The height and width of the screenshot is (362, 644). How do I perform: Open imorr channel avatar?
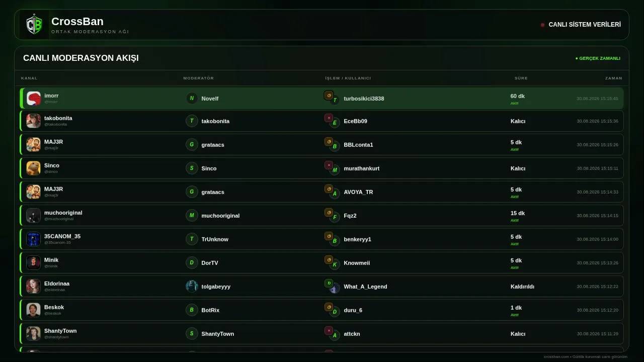tap(34, 99)
